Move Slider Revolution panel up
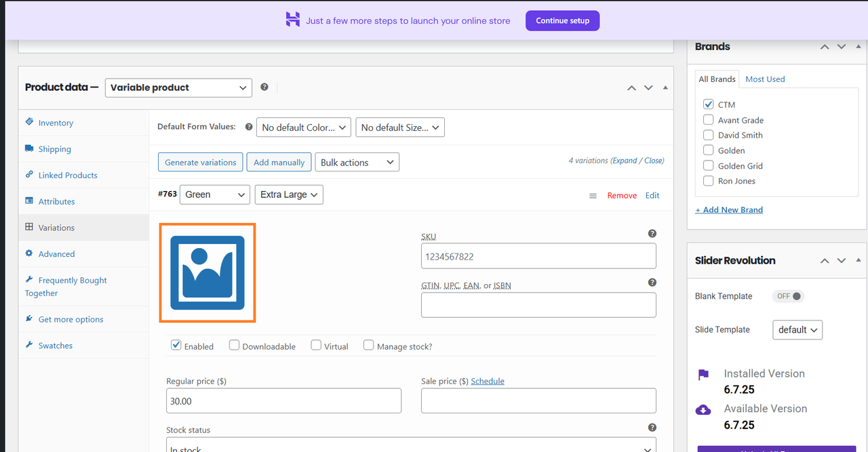This screenshot has width=868, height=452. 825,261
